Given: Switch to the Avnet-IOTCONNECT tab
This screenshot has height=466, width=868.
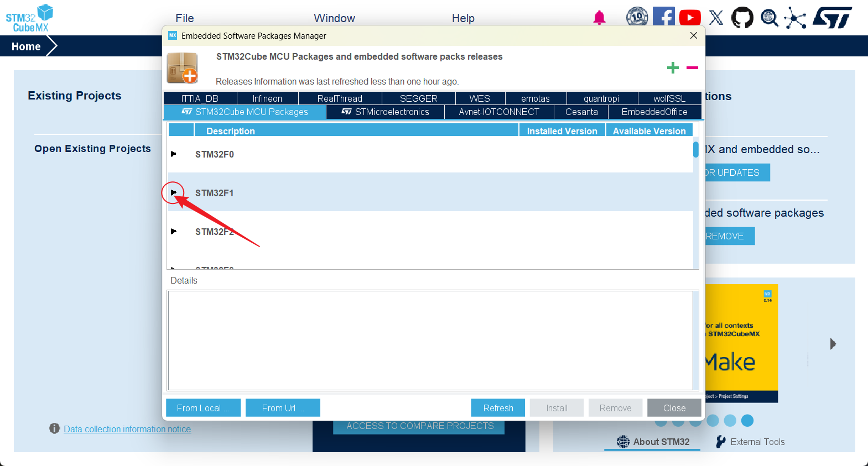Looking at the screenshot, I should coord(499,112).
